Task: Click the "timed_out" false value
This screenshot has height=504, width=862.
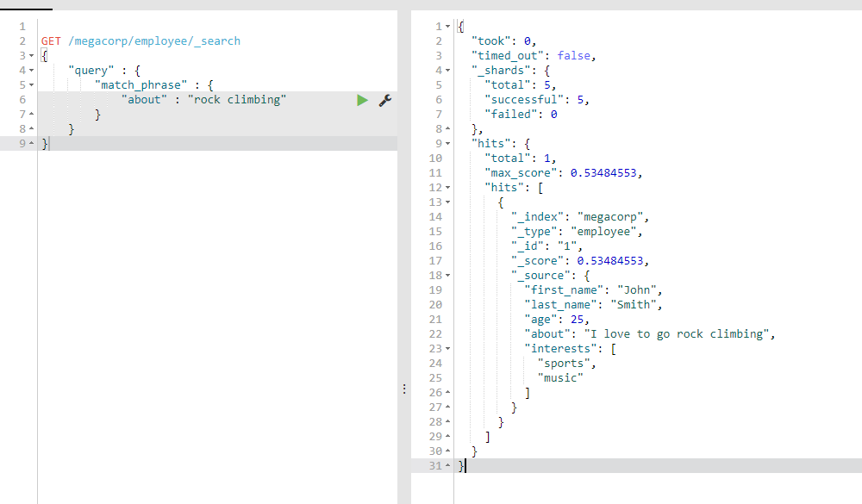Action: pyautogui.click(x=573, y=55)
